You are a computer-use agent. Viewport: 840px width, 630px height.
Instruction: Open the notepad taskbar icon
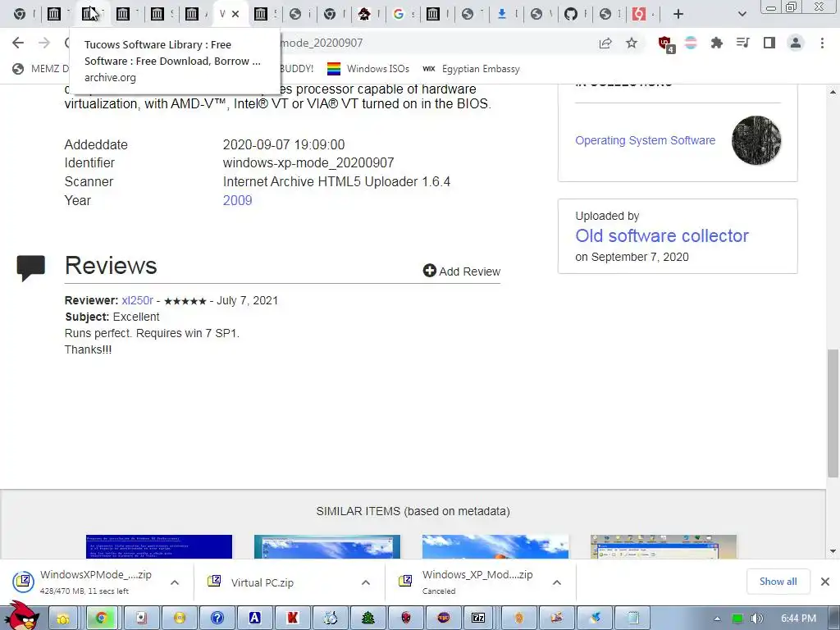point(632,619)
